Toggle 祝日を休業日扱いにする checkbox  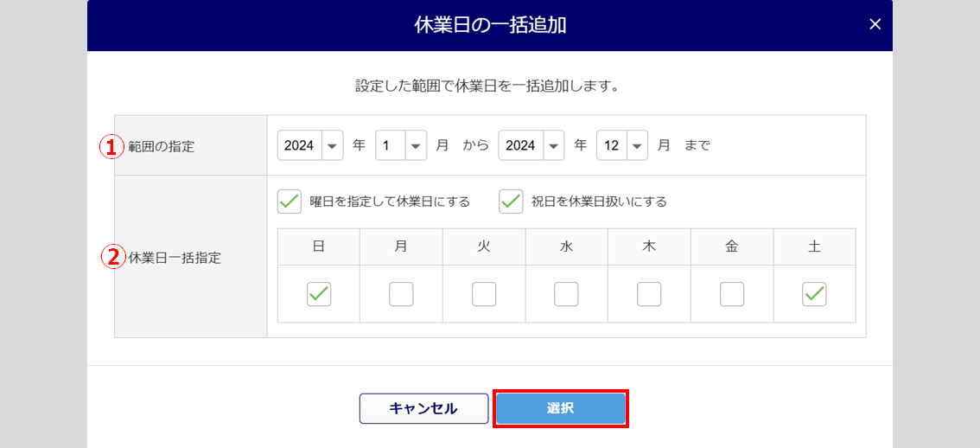tap(512, 202)
